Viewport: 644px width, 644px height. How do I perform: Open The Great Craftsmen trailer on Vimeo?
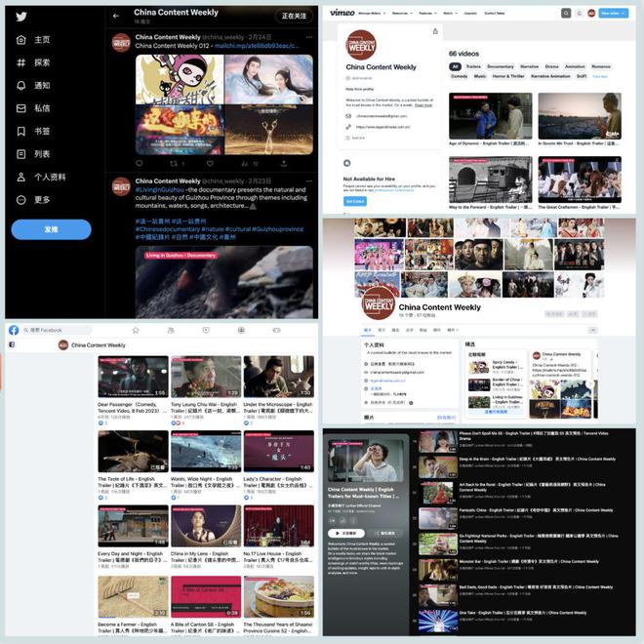coord(580,180)
